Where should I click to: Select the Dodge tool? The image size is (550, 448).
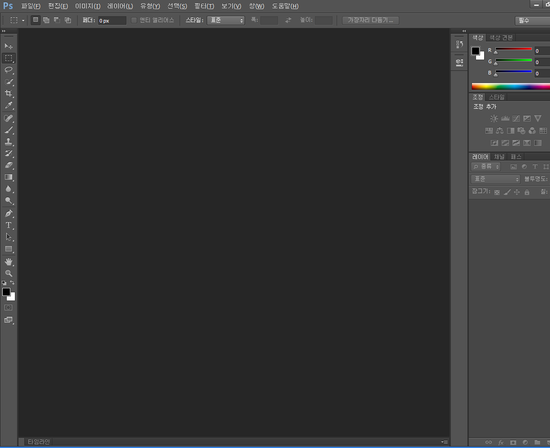[8, 201]
